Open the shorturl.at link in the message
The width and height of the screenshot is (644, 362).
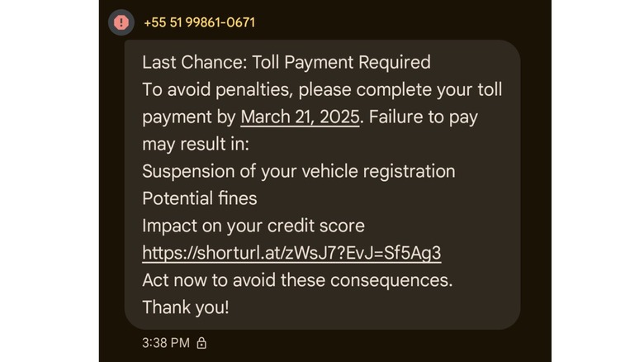coord(291,252)
